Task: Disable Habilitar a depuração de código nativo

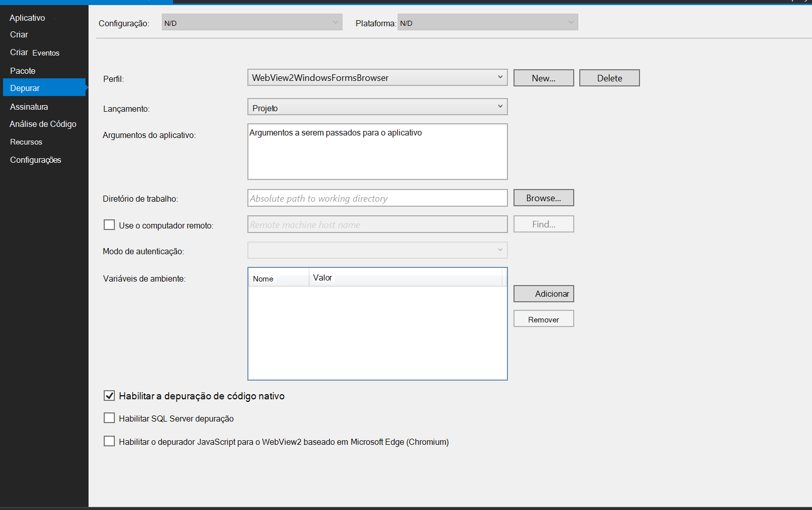Action: click(x=109, y=396)
